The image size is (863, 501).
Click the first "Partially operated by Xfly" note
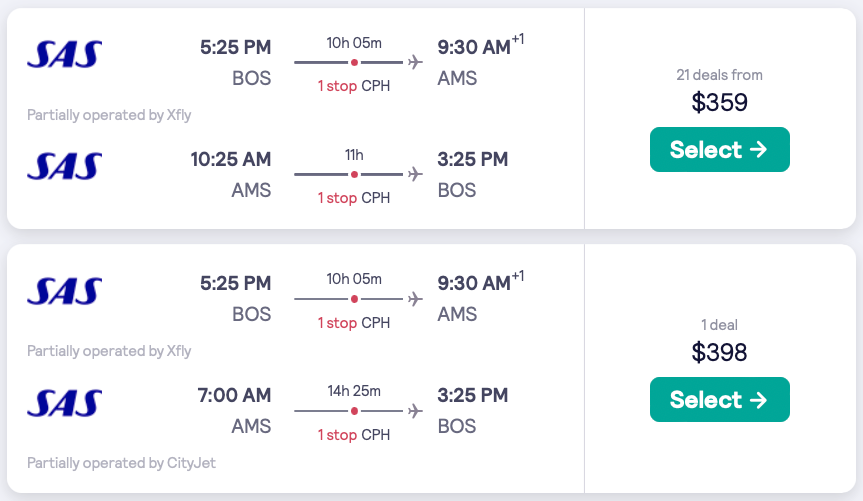pyautogui.click(x=109, y=115)
